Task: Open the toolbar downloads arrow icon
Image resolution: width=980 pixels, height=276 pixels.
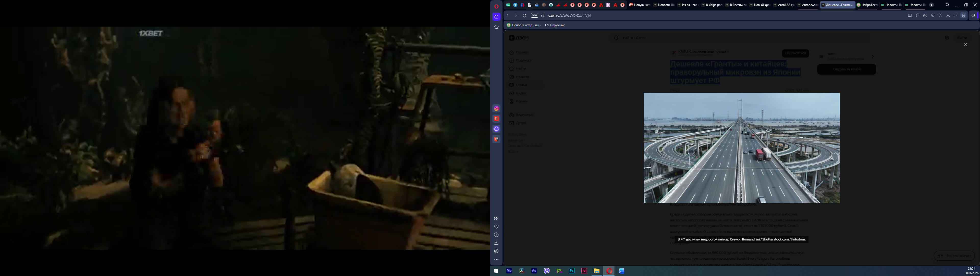Action: [948, 16]
